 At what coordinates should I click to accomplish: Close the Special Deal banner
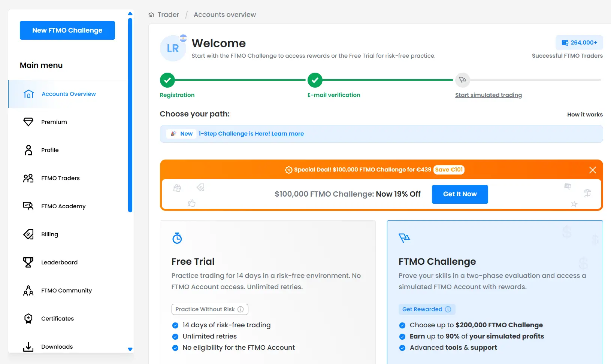(x=593, y=170)
